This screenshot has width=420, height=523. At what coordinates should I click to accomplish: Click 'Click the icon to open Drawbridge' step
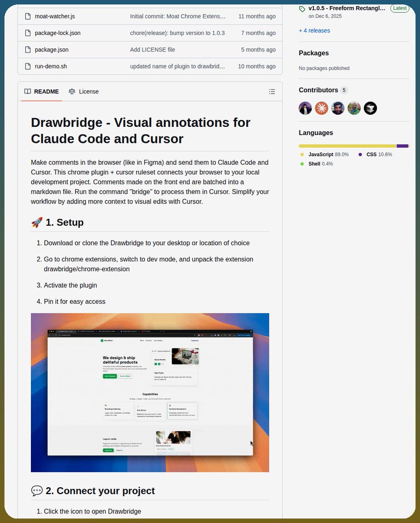[92, 511]
